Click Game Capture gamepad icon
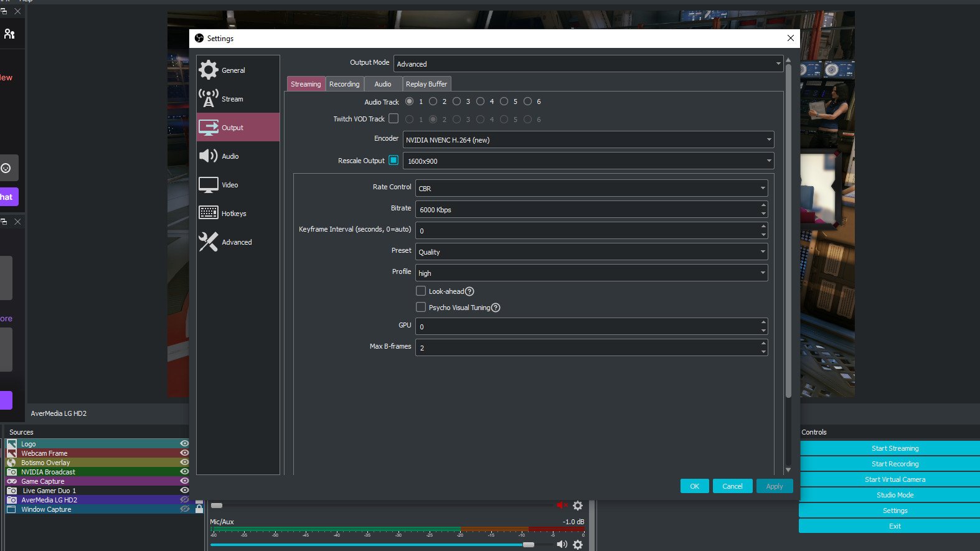The height and width of the screenshot is (551, 980). tap(12, 481)
